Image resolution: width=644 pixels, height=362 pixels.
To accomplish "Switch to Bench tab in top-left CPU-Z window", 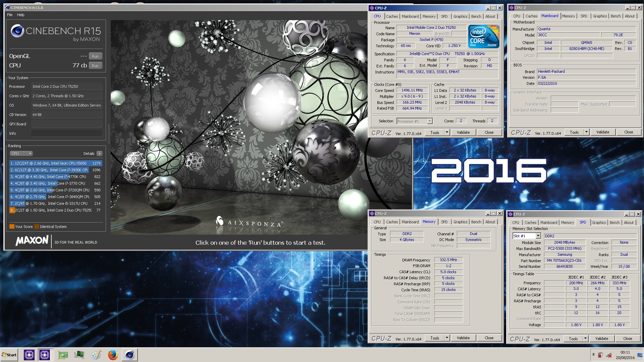I will (x=476, y=16).
